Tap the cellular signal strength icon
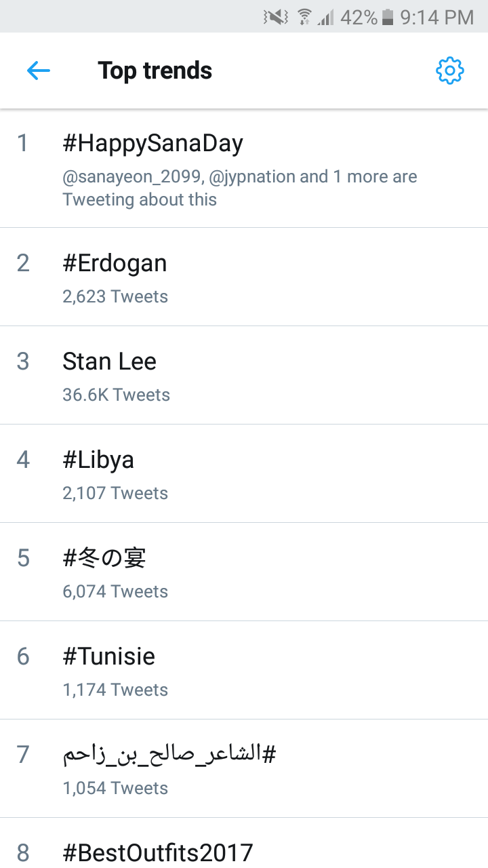Screen dimensions: 488x868 pyautogui.click(x=326, y=17)
